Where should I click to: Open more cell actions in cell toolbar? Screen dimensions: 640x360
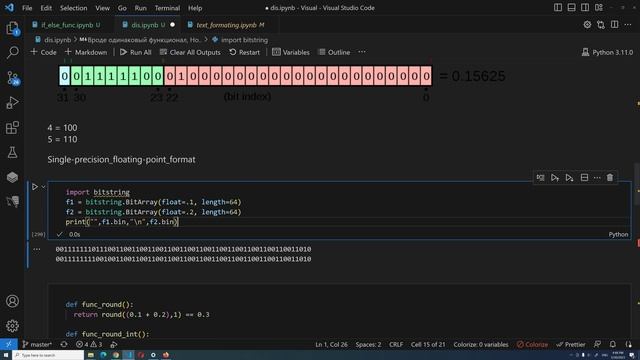pyautogui.click(x=597, y=178)
